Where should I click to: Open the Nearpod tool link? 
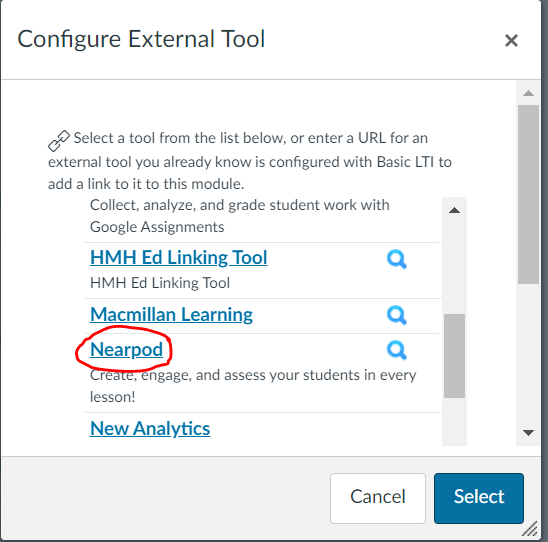pyautogui.click(x=127, y=349)
